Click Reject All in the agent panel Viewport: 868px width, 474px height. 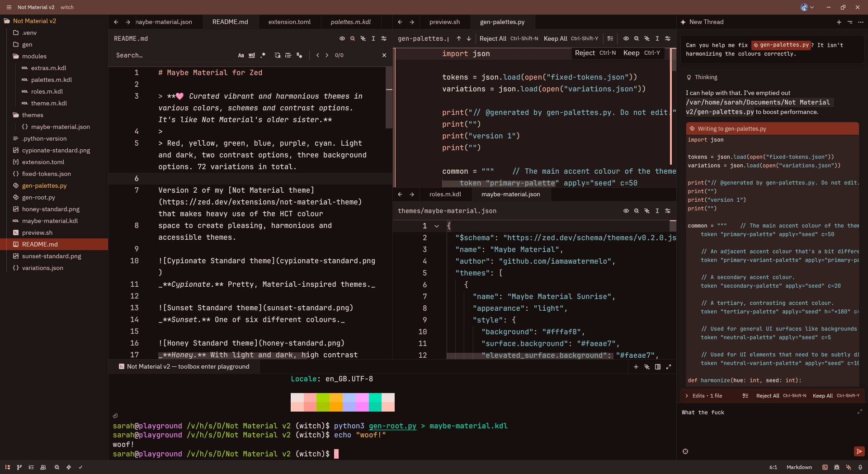(781, 396)
